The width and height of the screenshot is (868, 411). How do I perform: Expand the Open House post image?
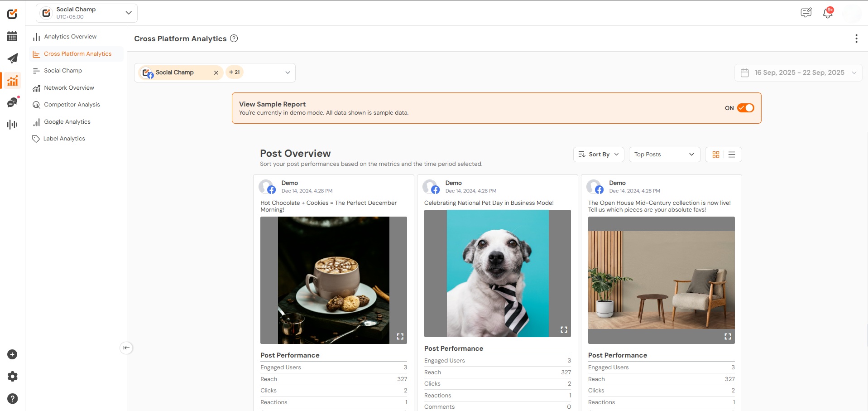728,336
